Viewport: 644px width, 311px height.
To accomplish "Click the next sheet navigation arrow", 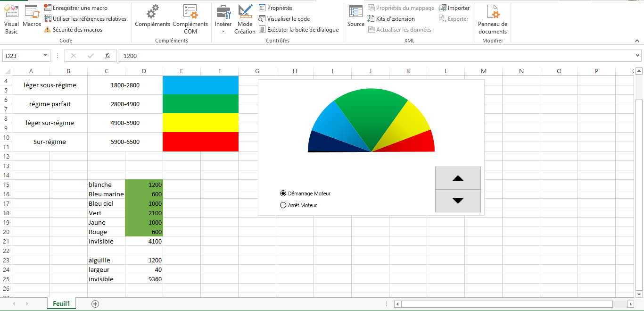I will (27, 303).
